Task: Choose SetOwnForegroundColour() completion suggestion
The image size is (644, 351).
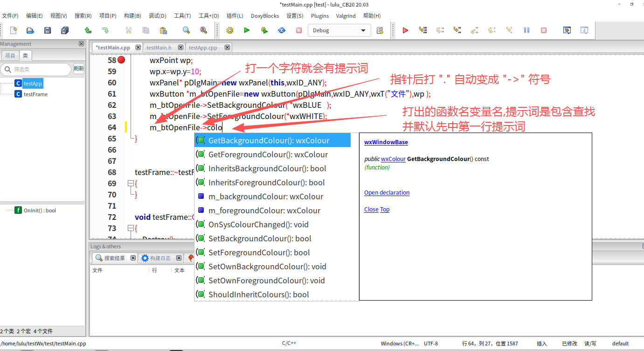Action: click(x=272, y=281)
